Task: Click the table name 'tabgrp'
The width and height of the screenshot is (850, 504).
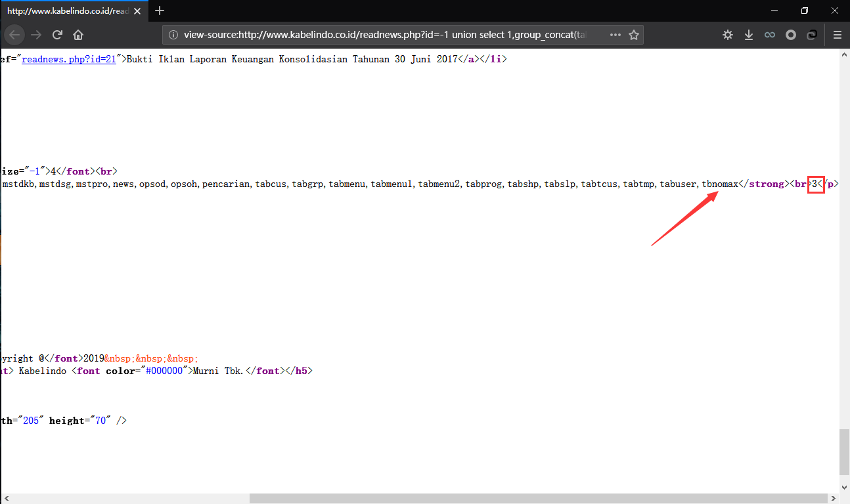Action: 307,184
